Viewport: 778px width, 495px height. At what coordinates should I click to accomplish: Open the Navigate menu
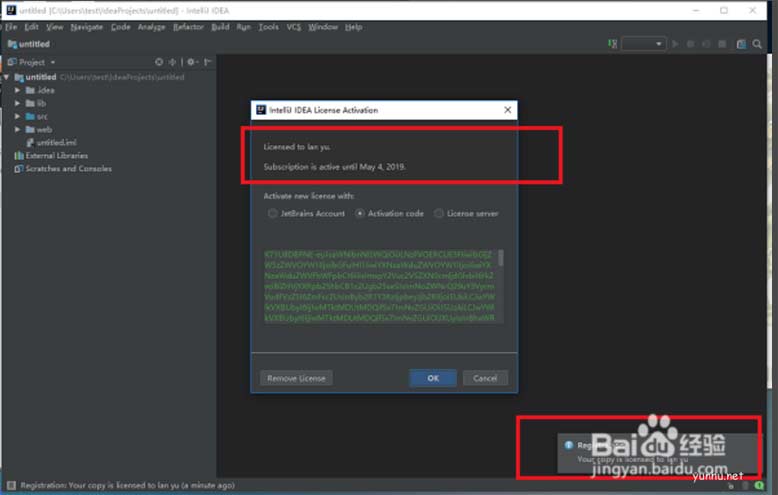86,27
